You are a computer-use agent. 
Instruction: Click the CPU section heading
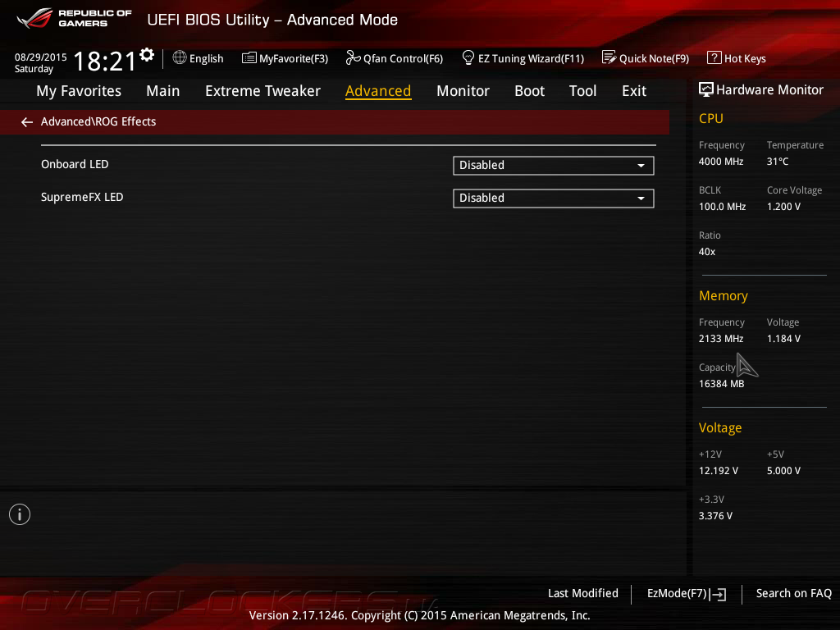[x=711, y=118]
